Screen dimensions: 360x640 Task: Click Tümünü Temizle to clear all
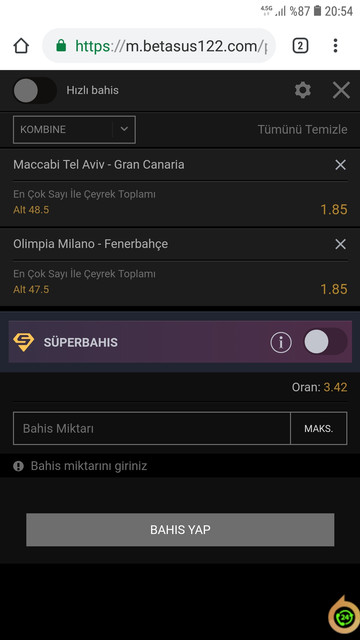302,129
